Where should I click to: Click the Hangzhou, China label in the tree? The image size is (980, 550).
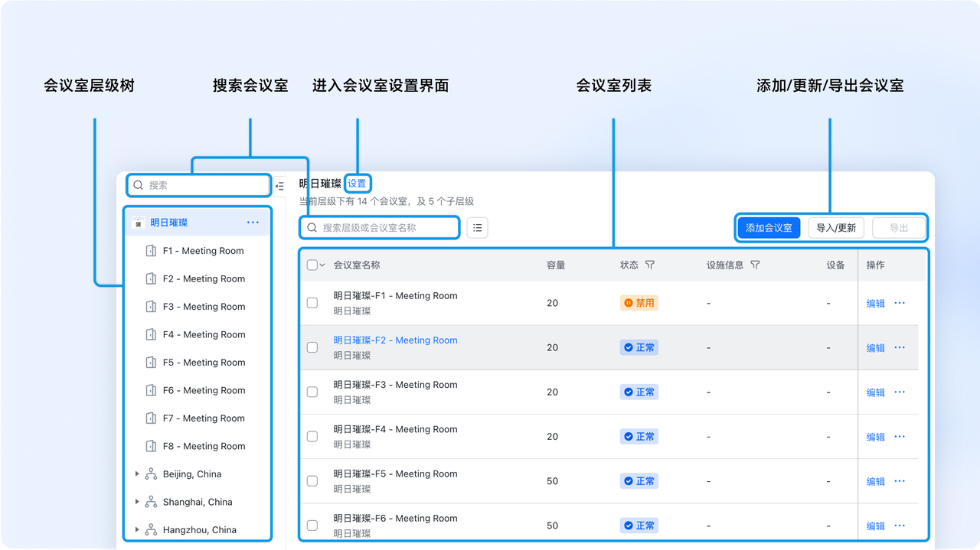[x=200, y=530]
